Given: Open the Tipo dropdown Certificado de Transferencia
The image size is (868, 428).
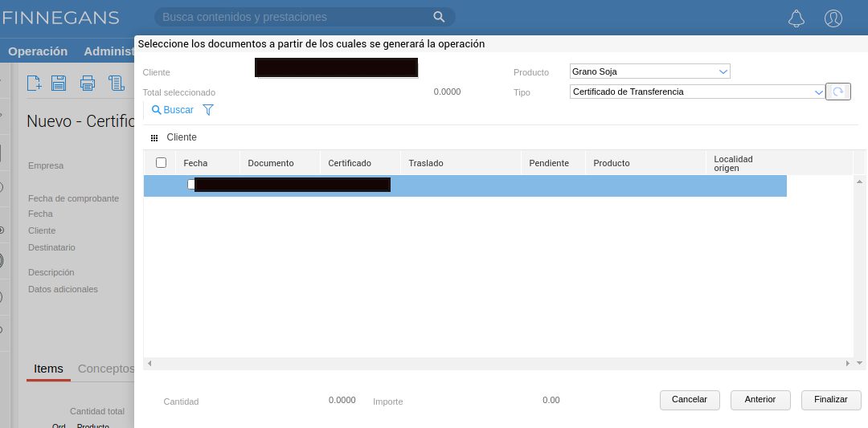Looking at the screenshot, I should click(697, 92).
